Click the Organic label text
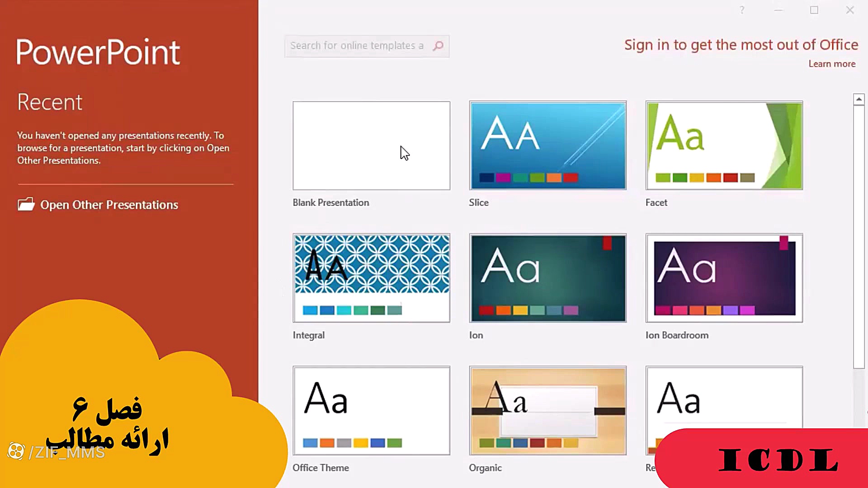 point(485,468)
